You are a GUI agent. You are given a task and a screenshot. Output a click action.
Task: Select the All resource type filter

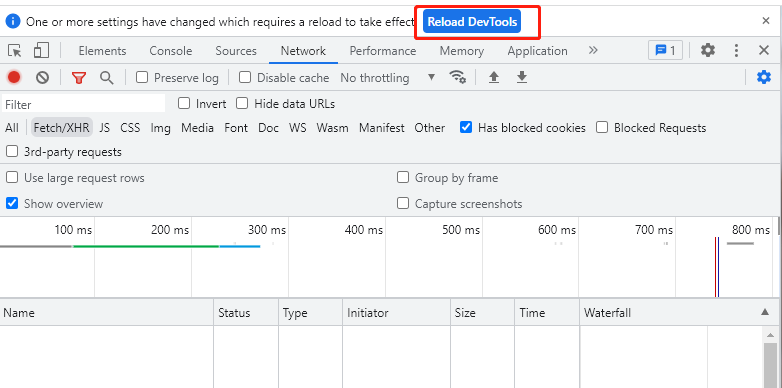click(x=12, y=128)
